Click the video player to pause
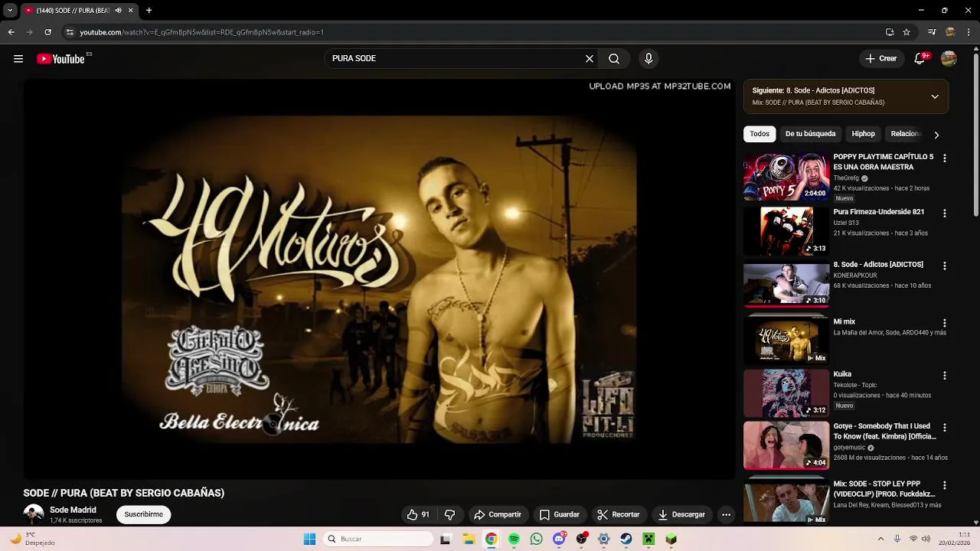Image resolution: width=980 pixels, height=551 pixels. click(379, 279)
